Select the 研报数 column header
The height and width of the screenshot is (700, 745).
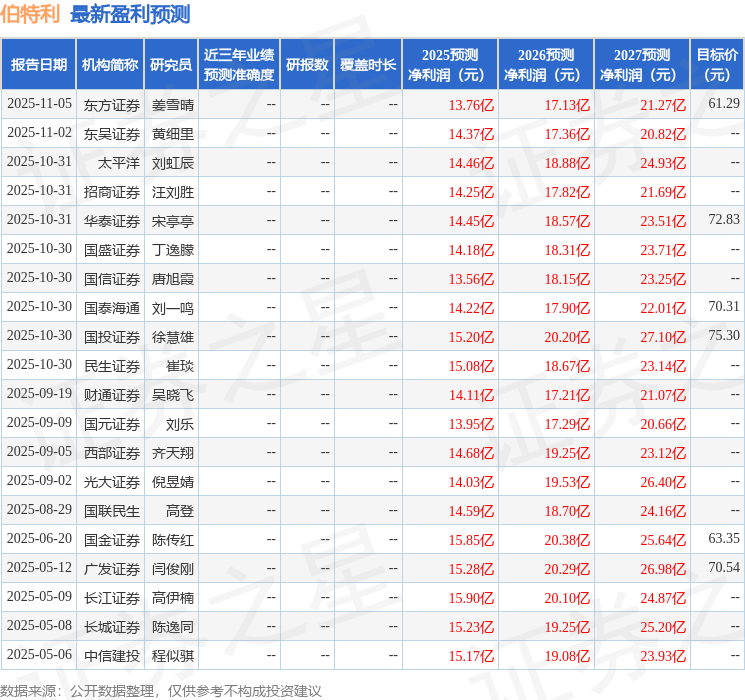(307, 65)
